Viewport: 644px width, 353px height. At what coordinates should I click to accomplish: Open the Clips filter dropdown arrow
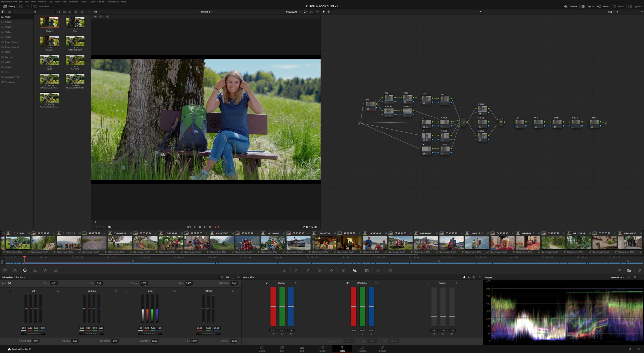click(x=593, y=7)
